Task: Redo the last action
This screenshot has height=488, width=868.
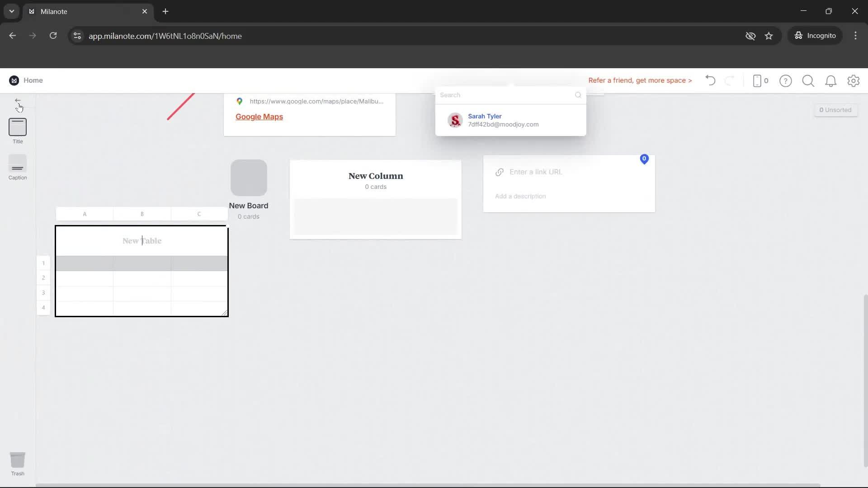Action: pyautogui.click(x=730, y=80)
